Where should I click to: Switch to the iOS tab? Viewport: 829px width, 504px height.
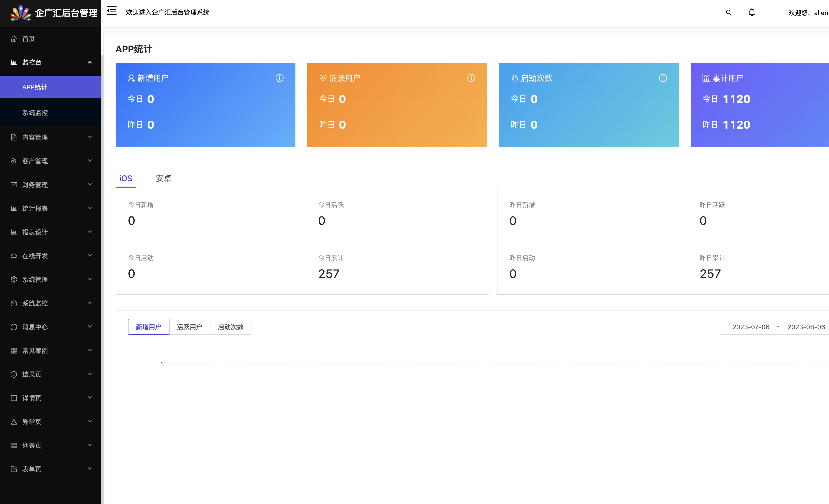[x=126, y=178]
